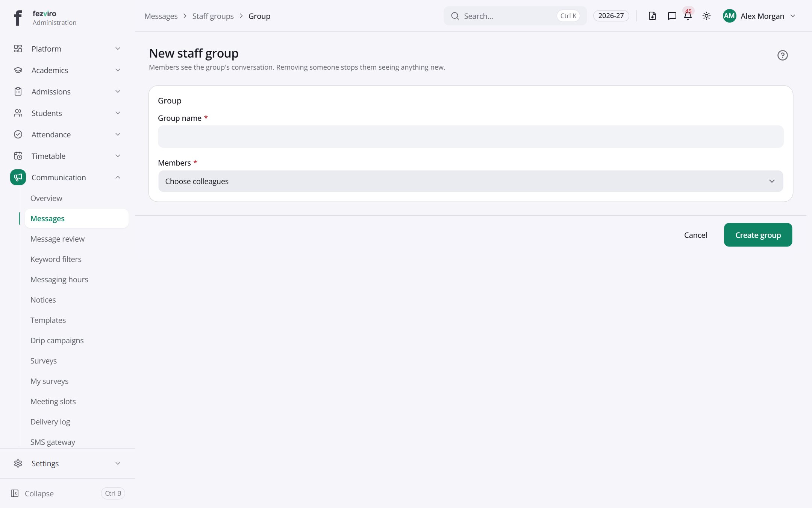Toggle light/dark theme sun icon
The image size is (812, 508).
point(706,16)
